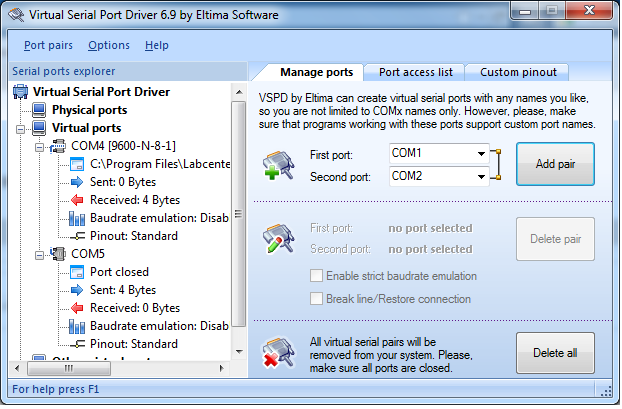This screenshot has height=409, width=622.
Task: Click the add pair connector icon with green plus
Action: (278, 165)
